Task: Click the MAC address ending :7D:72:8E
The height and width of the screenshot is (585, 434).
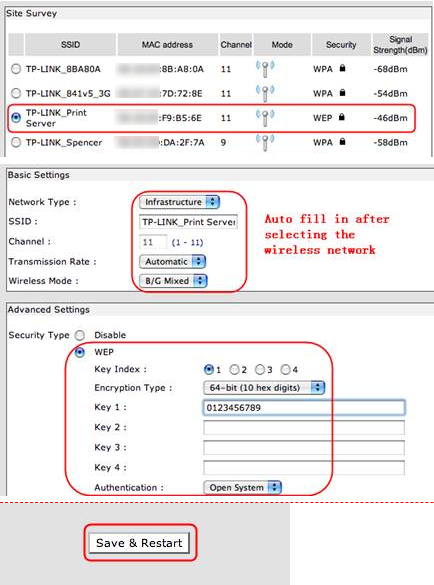Action: pos(160,93)
